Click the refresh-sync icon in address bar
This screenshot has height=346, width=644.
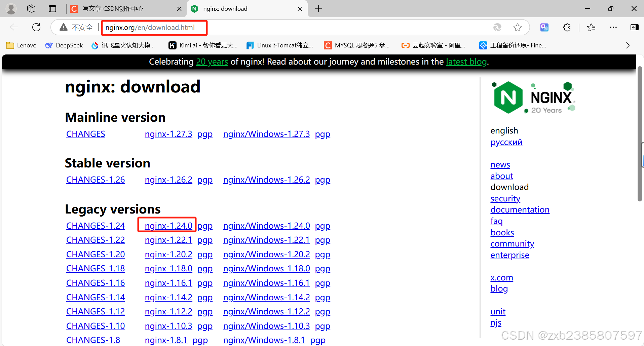[x=497, y=27]
